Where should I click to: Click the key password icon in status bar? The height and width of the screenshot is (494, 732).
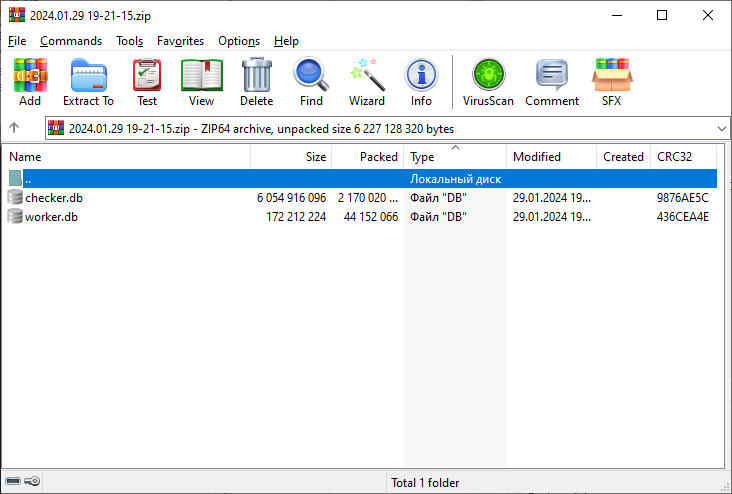point(32,481)
